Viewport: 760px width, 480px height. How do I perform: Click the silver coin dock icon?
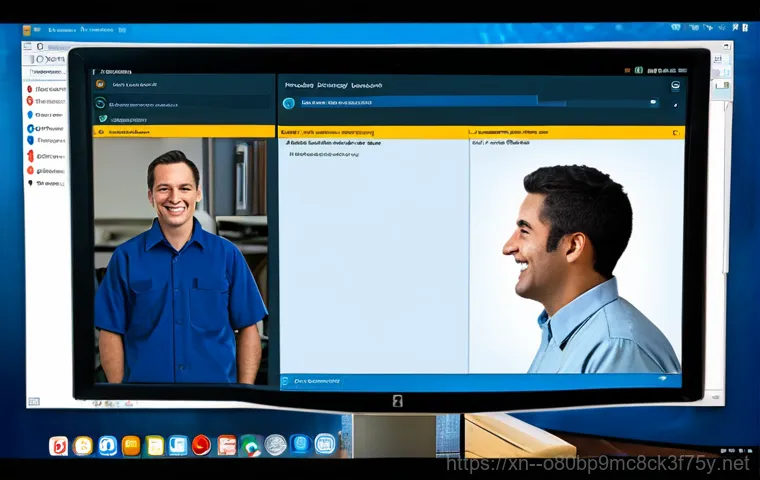click(x=275, y=445)
